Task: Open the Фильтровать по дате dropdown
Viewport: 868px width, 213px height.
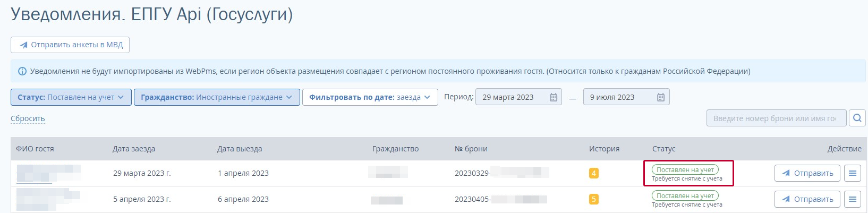Action: pos(370,97)
